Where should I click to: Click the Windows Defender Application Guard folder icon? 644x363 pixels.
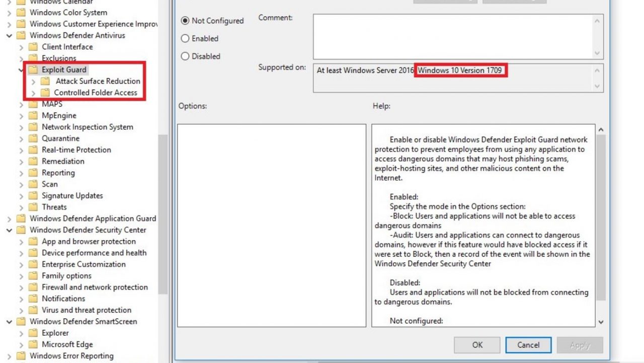click(21, 219)
